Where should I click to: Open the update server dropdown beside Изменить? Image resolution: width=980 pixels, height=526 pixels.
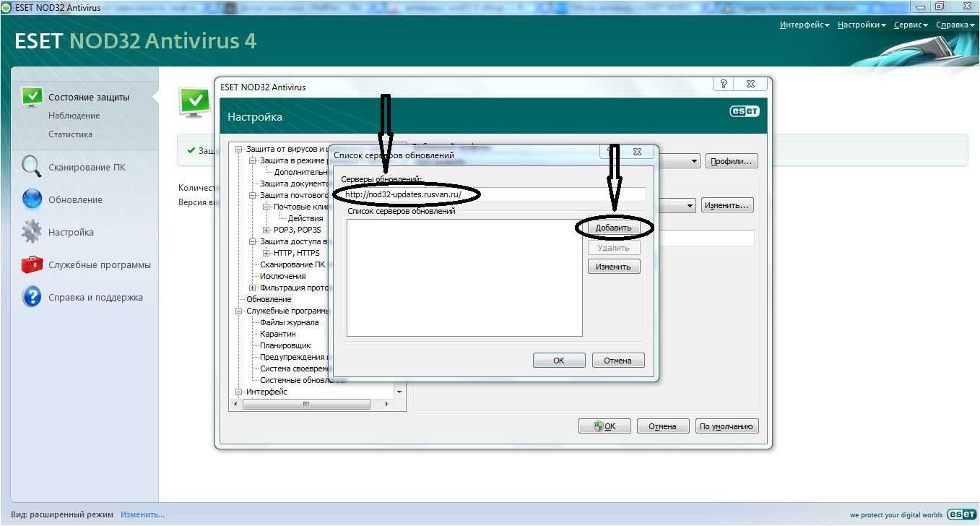point(690,206)
